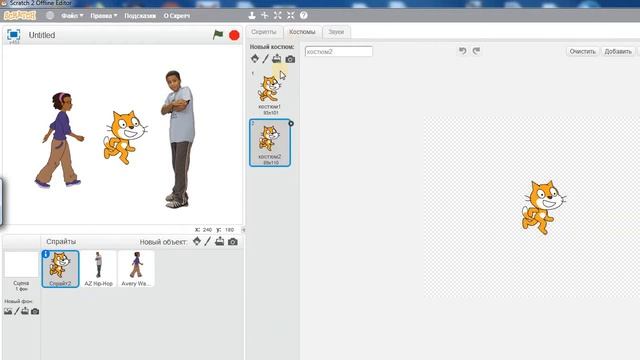Delete костюм2 using its corner x button
Screen dimensions: 640x360
point(291,123)
